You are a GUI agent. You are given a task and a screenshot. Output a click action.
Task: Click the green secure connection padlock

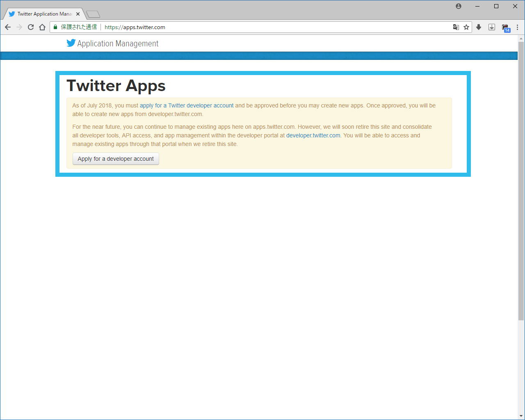[x=55, y=27]
